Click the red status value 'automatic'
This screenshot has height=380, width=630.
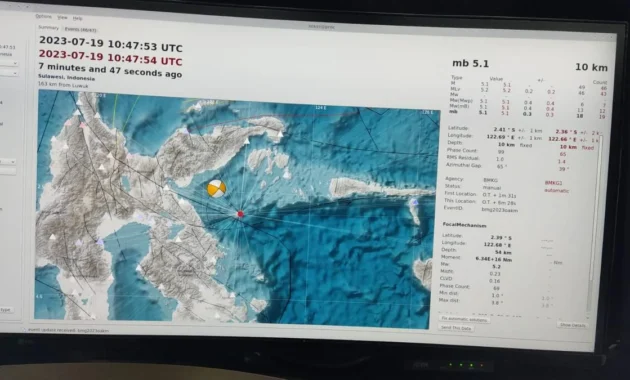(x=556, y=191)
